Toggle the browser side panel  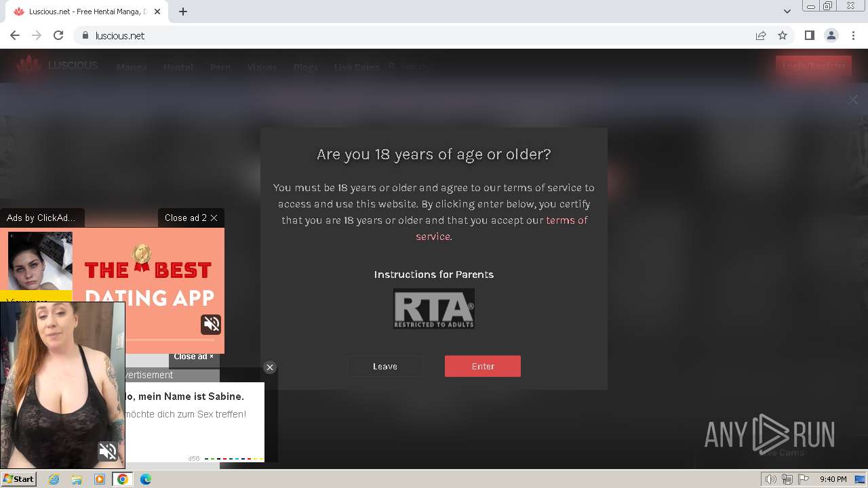pyautogui.click(x=809, y=35)
